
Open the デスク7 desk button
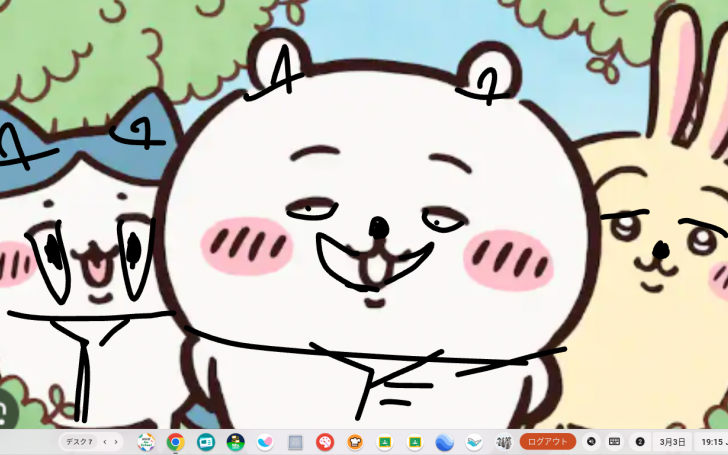tap(79, 442)
